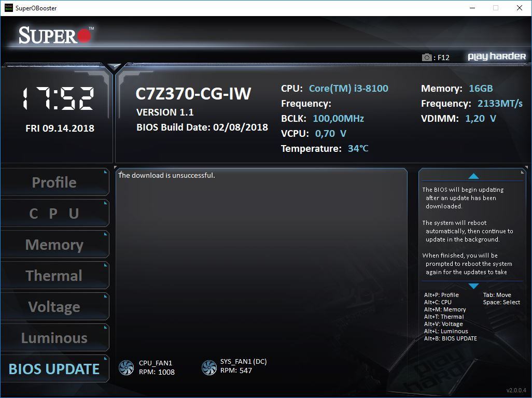The image size is (532, 398).
Task: Click the date FRI 09.14.2018
Action: pyautogui.click(x=60, y=128)
